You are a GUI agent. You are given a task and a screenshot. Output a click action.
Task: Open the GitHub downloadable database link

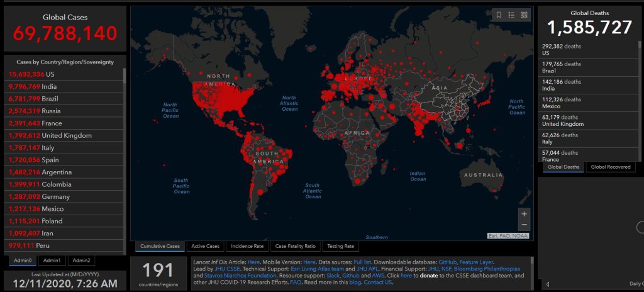447,262
